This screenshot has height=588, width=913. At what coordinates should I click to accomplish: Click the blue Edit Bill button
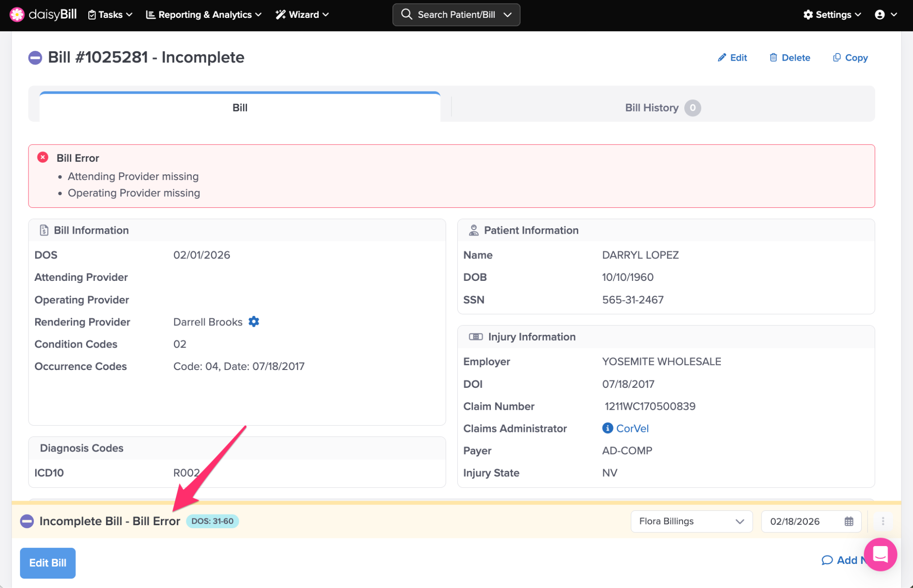pyautogui.click(x=48, y=563)
